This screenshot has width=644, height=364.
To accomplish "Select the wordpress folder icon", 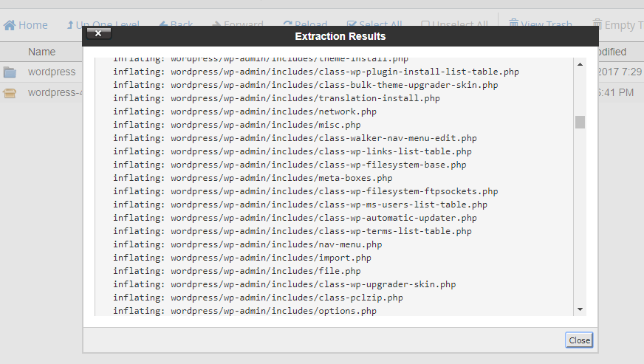I will click(10, 72).
